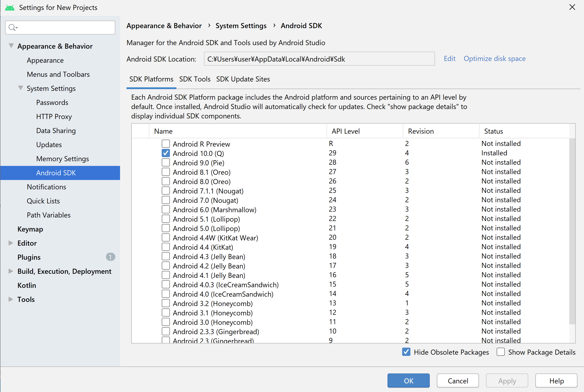This screenshot has height=392, width=584.
Task: Collapse the Appearance & Behavior tree node
Action: 11,46
